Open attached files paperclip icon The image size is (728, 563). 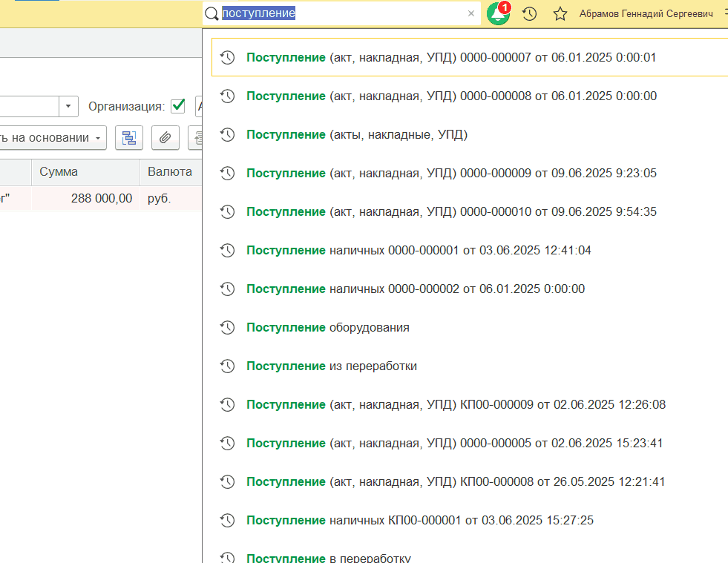165,137
